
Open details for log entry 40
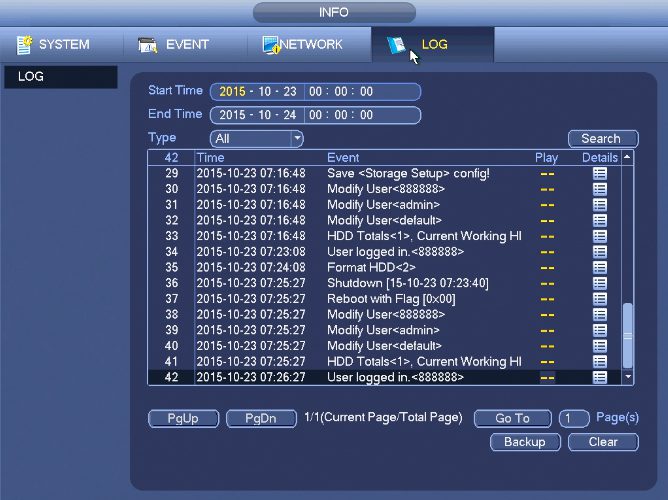[600, 346]
